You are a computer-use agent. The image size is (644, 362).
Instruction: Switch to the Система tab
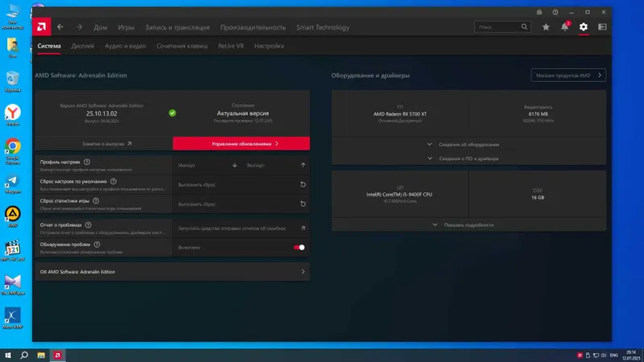click(49, 46)
